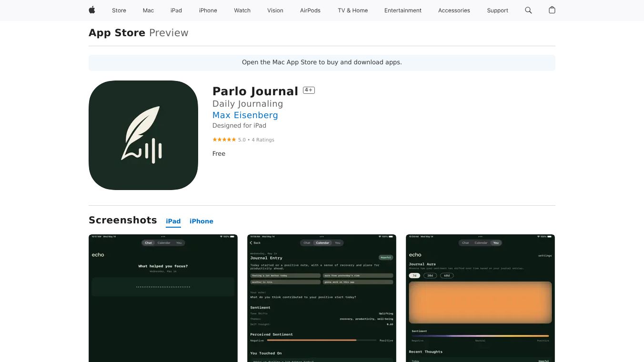Open the Accessories menu

click(x=454, y=10)
